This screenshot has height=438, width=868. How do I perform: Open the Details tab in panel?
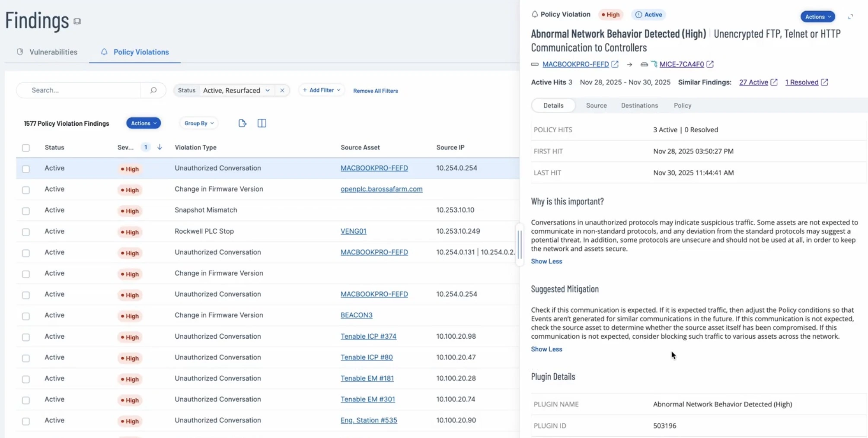pos(553,105)
